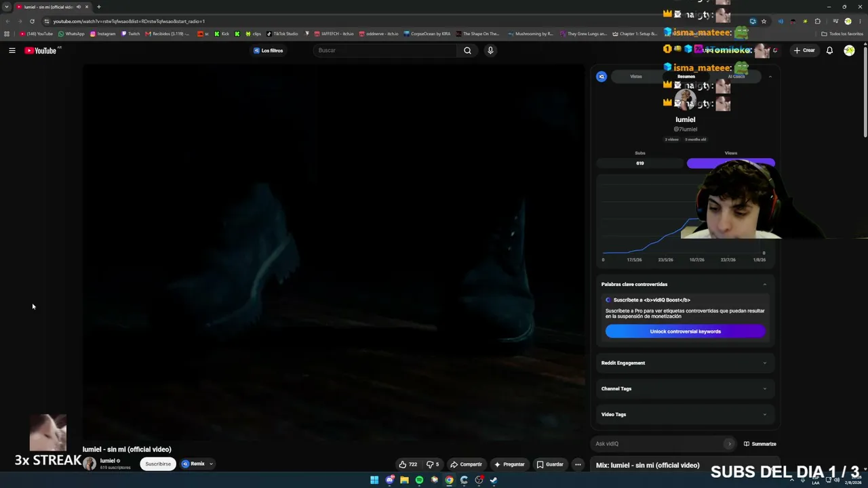This screenshot has height=488, width=868.
Task: Click the lumiel channel name link
Action: click(x=108, y=461)
